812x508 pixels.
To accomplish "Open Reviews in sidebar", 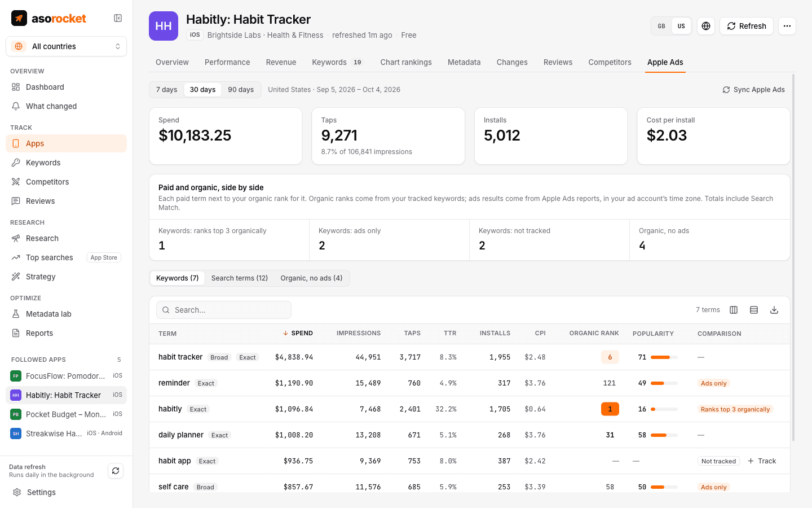I will pyautogui.click(x=66, y=201).
